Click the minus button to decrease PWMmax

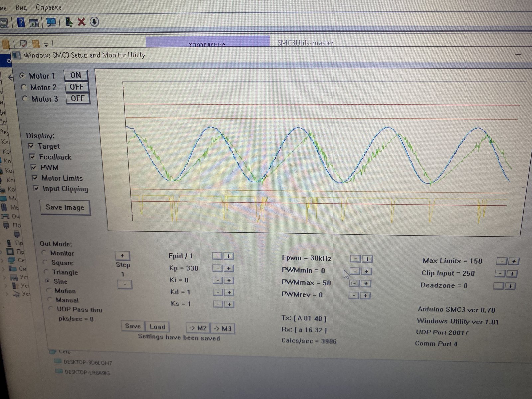point(355,283)
